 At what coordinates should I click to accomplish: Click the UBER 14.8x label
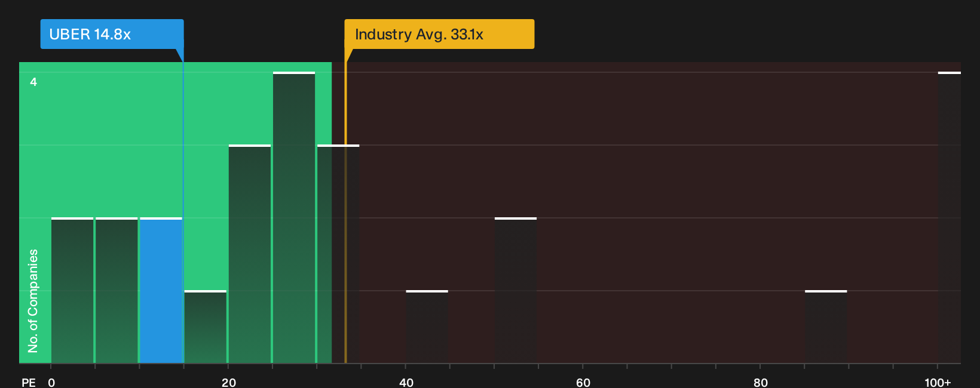click(112, 34)
